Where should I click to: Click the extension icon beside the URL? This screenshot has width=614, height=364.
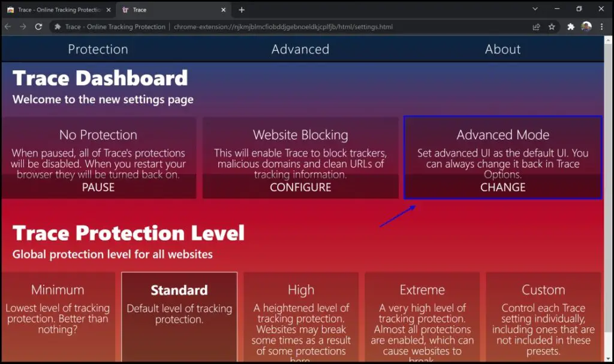click(x=58, y=26)
